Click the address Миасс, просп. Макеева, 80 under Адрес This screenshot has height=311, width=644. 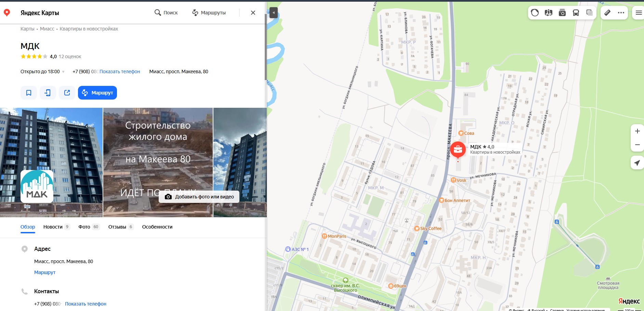pyautogui.click(x=64, y=261)
